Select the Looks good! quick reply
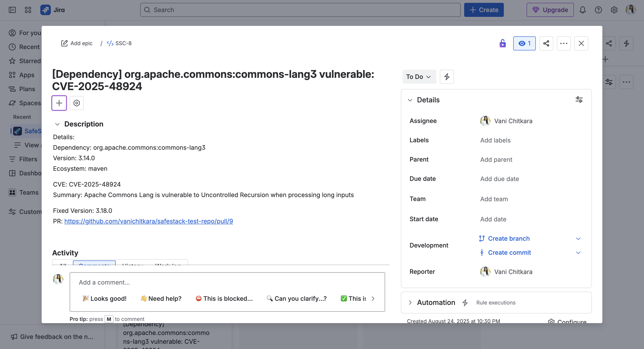The height and width of the screenshot is (349, 644). pos(104,298)
